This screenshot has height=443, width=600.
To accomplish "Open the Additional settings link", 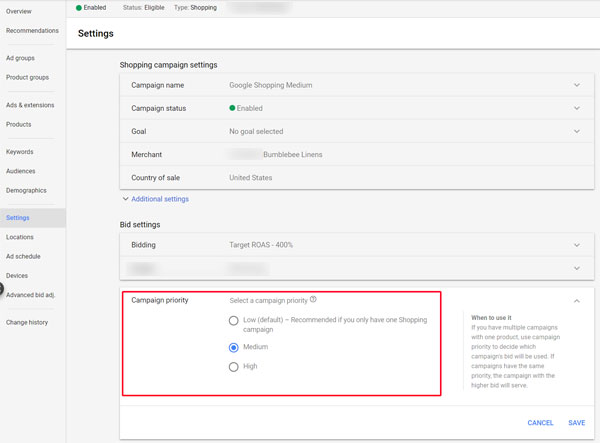I will [x=160, y=199].
